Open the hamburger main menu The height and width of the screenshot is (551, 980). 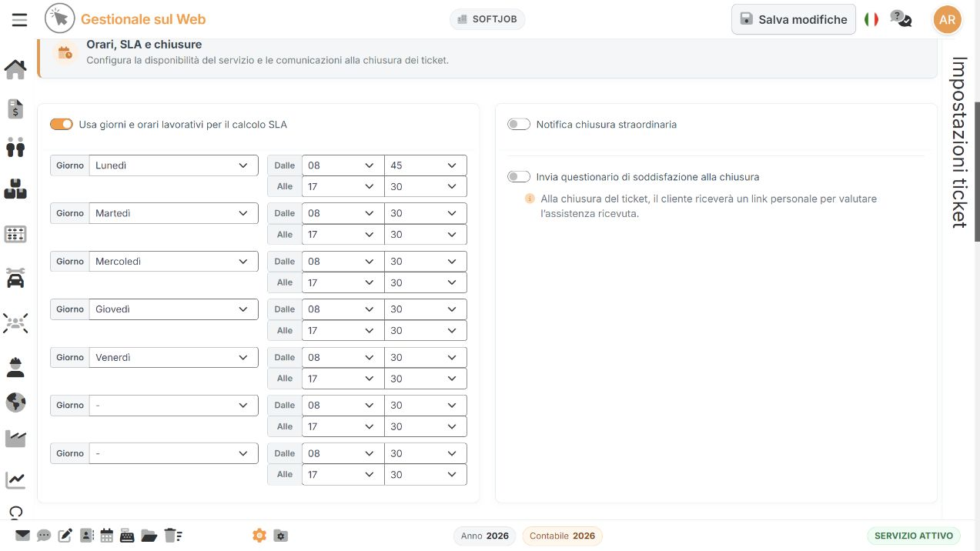(x=19, y=20)
